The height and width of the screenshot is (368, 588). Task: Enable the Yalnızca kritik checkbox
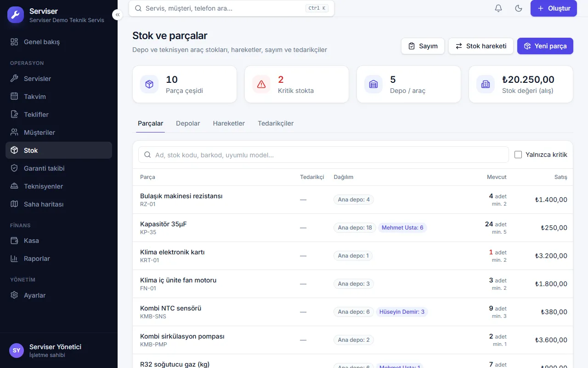click(518, 155)
